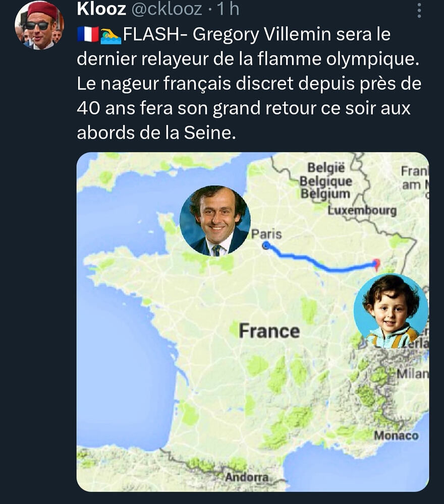Click the dark origin dot at Paris
444x504 pixels.
click(x=266, y=245)
